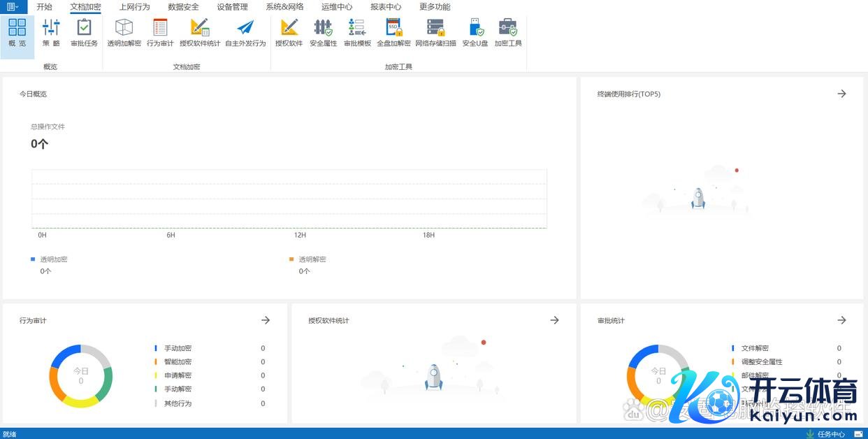
Task: Expand the 授权软件统计 panel arrow
Action: pyautogui.click(x=554, y=320)
